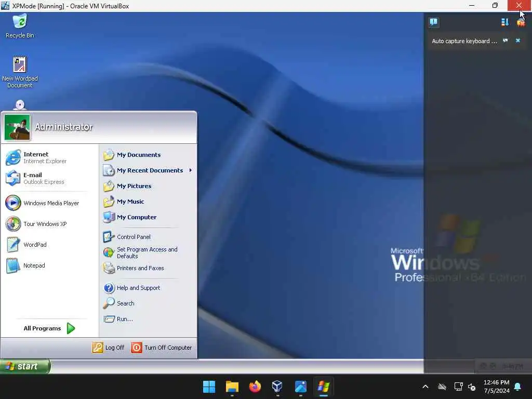Screen dimensions: 532x399
Task: Launch Firefox from taskbar
Action: click(x=255, y=387)
